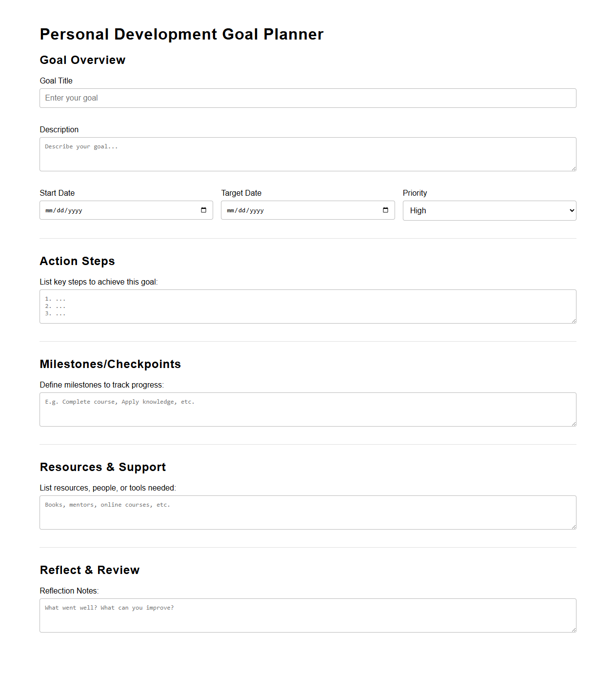
Task: Click the Goal Overview section heading
Action: 82,60
